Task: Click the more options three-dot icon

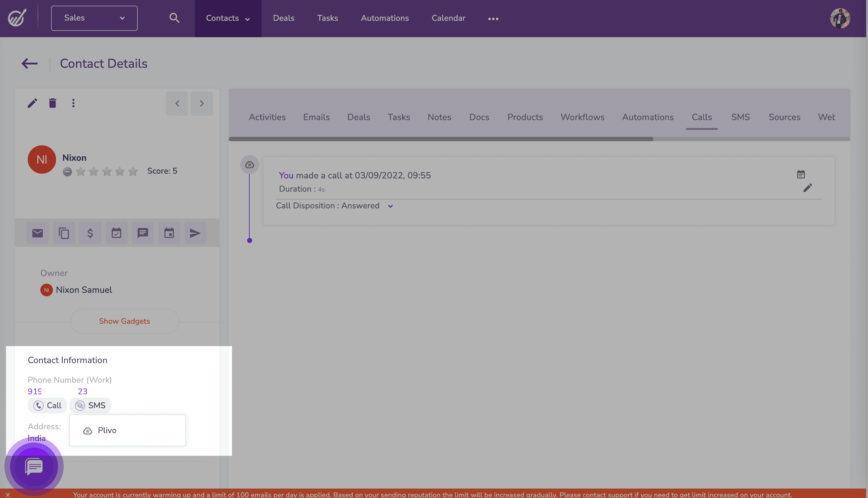Action: click(x=73, y=103)
